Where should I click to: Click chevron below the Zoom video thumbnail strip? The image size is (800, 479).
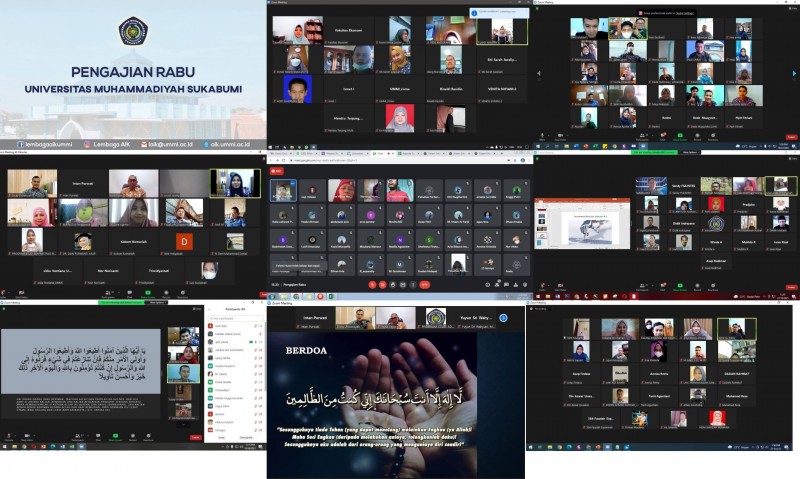[x=182, y=422]
